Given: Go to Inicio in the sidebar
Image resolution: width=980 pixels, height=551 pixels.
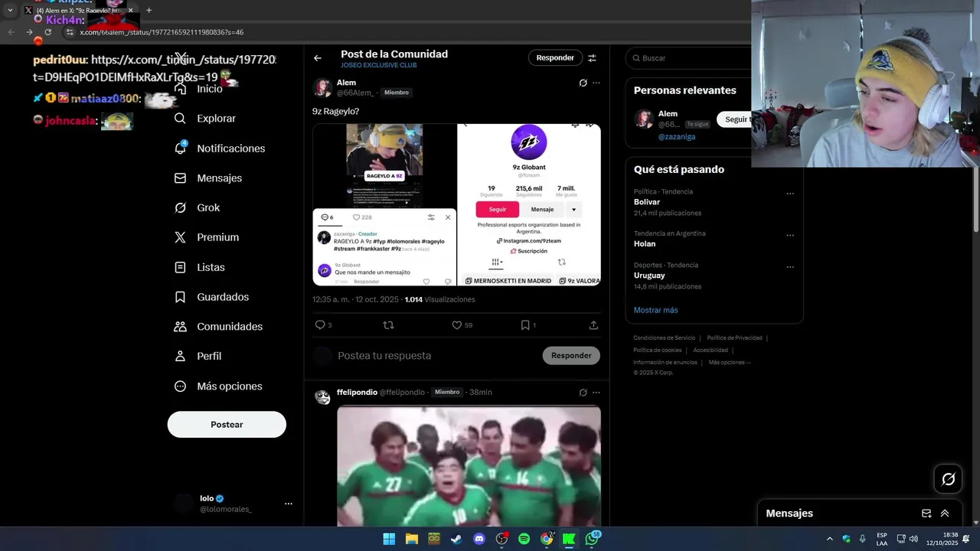Looking at the screenshot, I should coord(198,89).
